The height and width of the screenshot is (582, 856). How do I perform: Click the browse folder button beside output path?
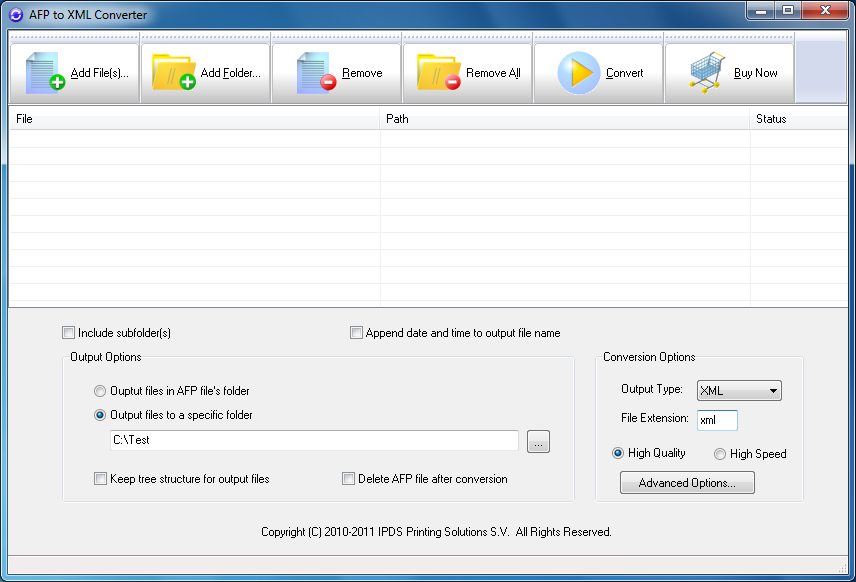(538, 441)
